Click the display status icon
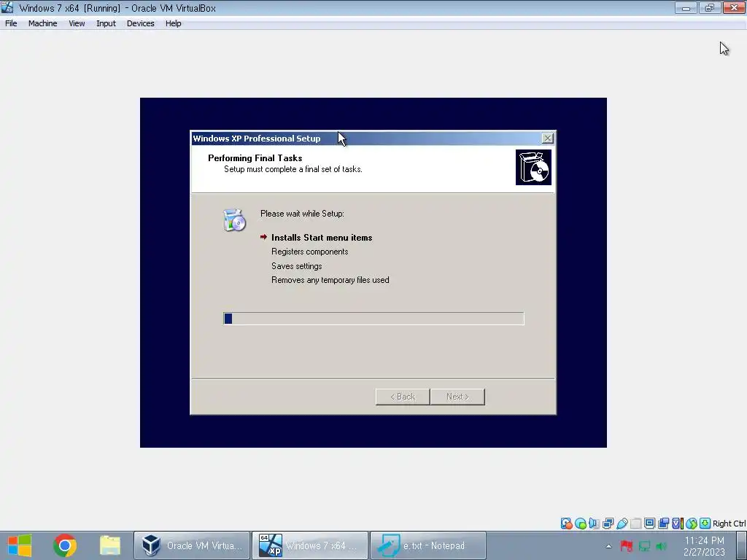Image resolution: width=747 pixels, height=560 pixels. (x=649, y=523)
